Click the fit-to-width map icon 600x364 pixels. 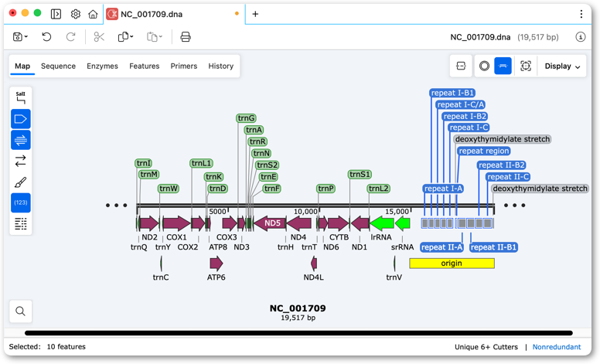(461, 66)
